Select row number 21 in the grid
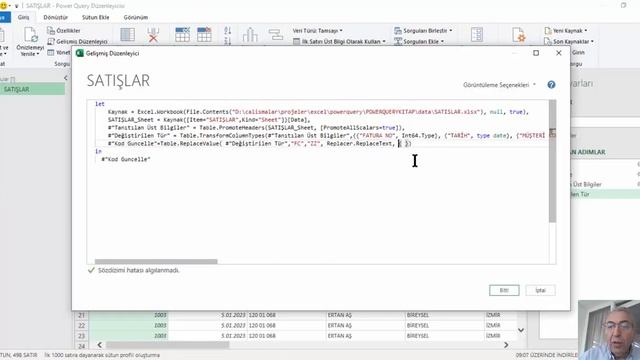Screen dimensions: 640x360 coord(82,315)
